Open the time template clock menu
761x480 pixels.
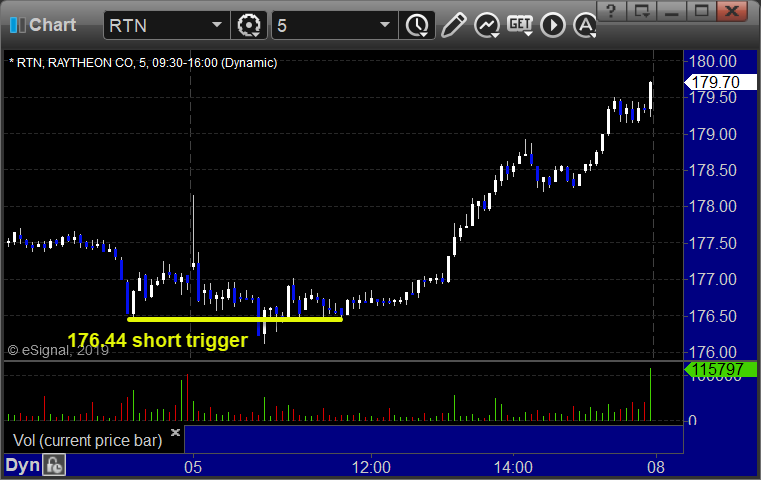coord(417,25)
